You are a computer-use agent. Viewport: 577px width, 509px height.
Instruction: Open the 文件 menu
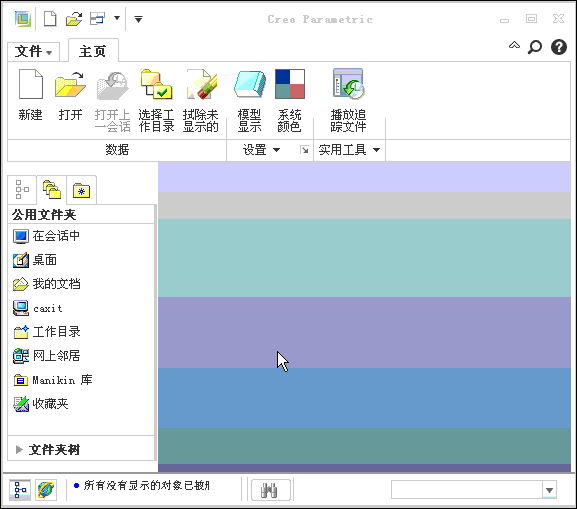point(33,52)
